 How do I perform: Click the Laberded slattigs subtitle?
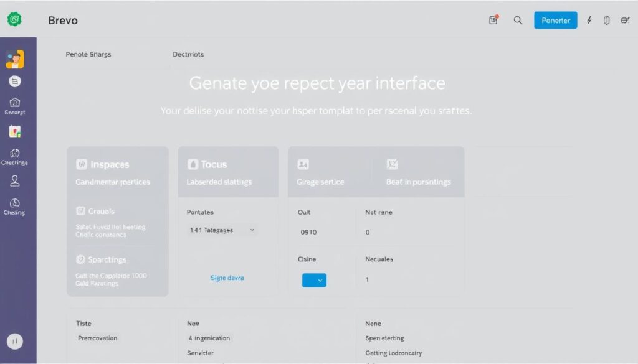coord(219,182)
